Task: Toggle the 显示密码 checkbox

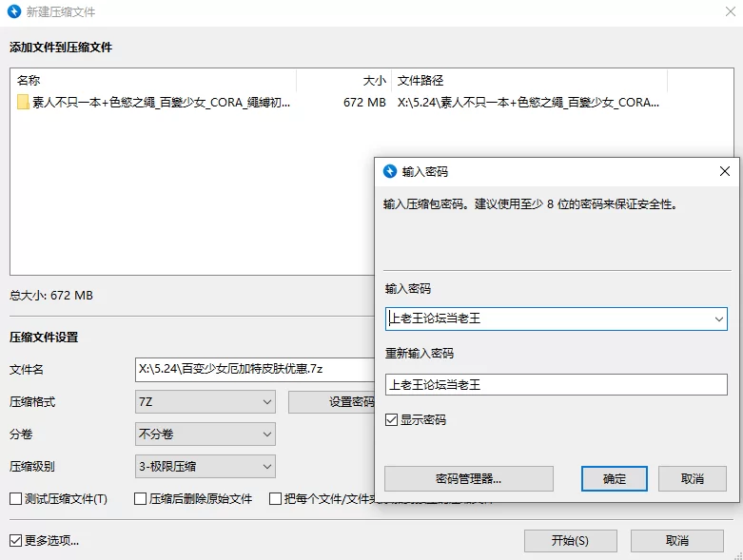Action: [392, 419]
